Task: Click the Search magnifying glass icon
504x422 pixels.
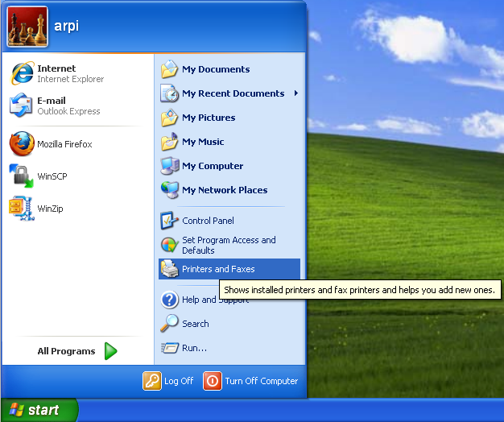Action: click(x=169, y=323)
